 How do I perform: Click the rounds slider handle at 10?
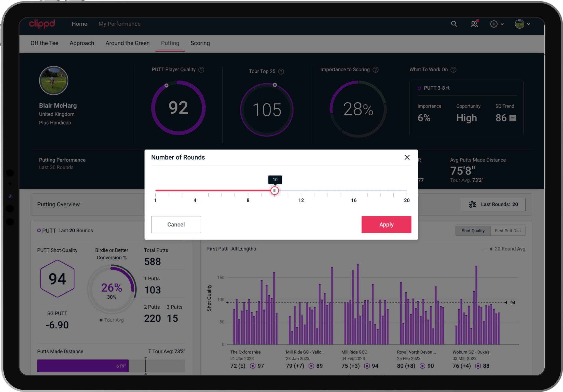(274, 191)
